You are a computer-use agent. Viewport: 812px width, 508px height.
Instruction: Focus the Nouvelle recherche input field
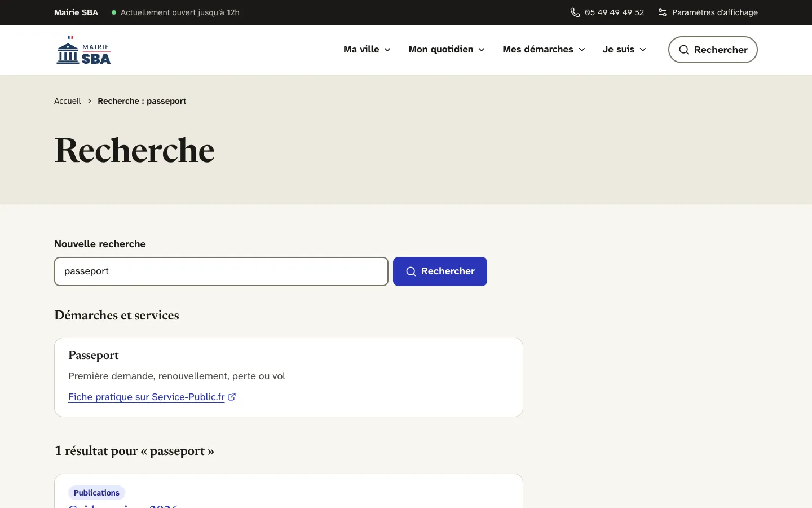[221, 271]
